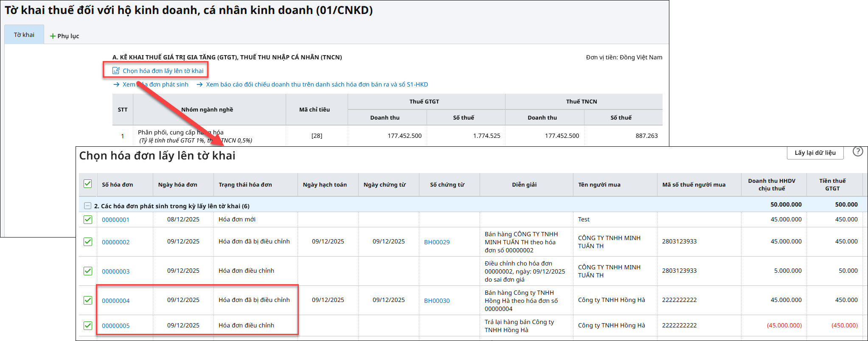This screenshot has height=341, width=868.
Task: Toggle the select-all checkbox in table header
Action: pyautogui.click(x=88, y=184)
